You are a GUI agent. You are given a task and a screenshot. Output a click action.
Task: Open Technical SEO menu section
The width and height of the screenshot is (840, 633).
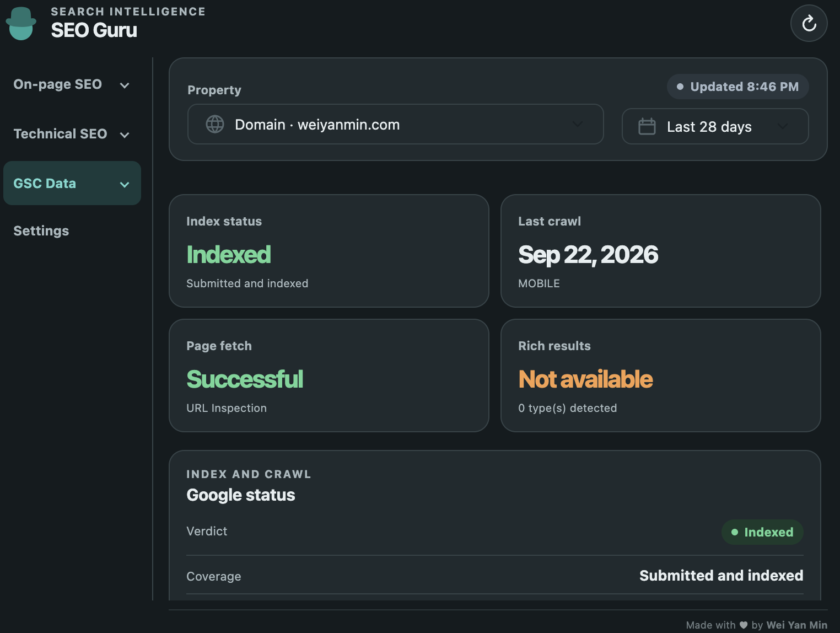(72, 134)
